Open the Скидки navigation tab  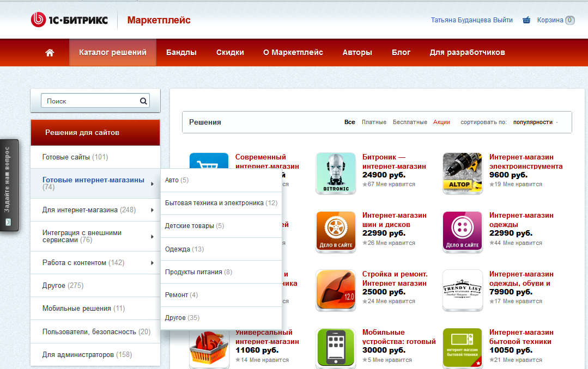230,53
